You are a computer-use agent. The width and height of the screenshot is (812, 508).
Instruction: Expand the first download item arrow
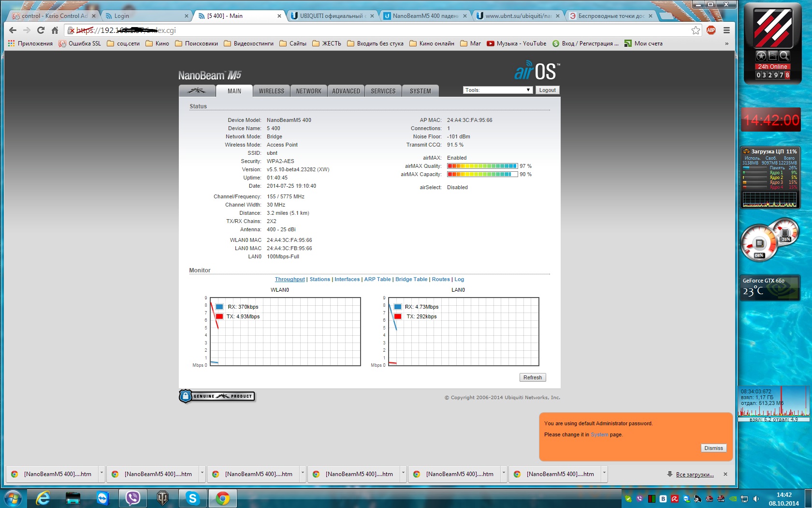coord(101,473)
